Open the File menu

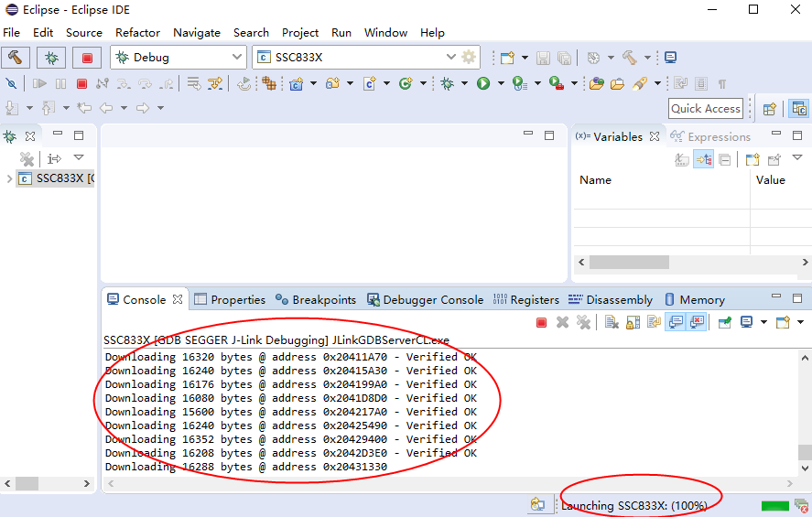click(11, 33)
